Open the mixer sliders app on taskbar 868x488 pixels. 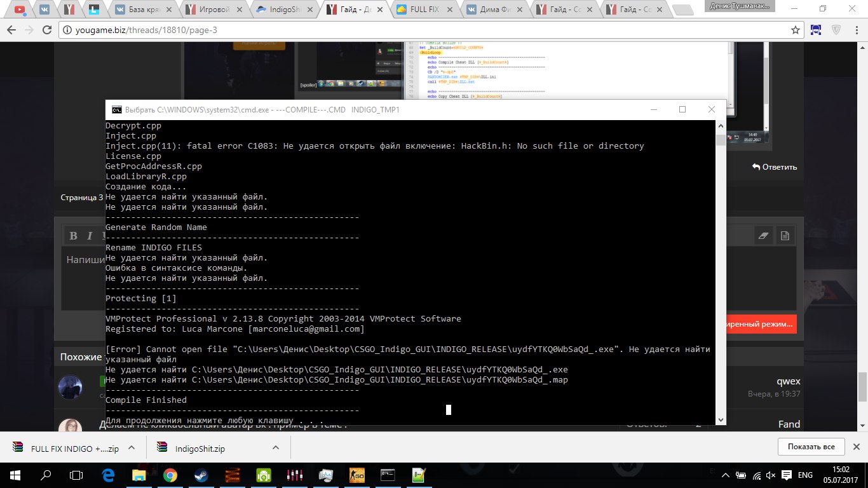pyautogui.click(x=294, y=475)
